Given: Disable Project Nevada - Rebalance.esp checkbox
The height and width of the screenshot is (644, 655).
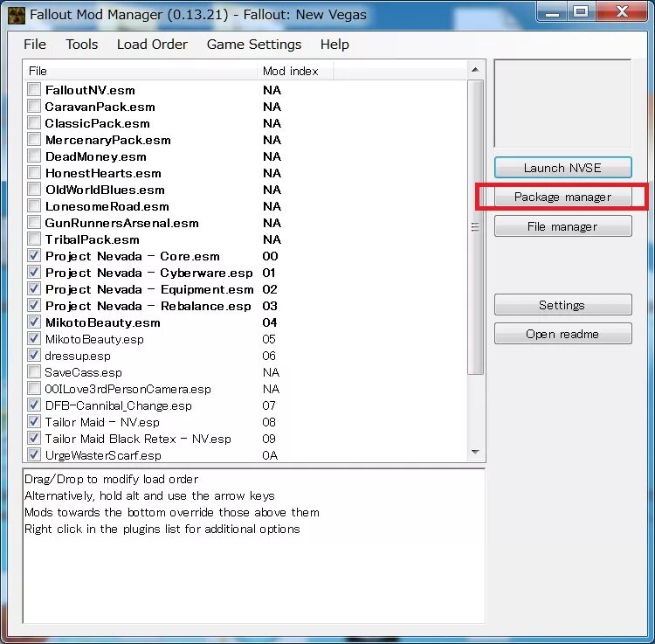Looking at the screenshot, I should (x=34, y=305).
